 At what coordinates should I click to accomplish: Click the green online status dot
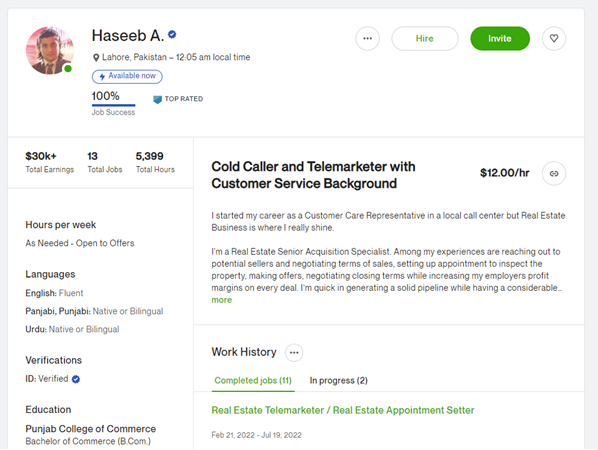(68, 69)
